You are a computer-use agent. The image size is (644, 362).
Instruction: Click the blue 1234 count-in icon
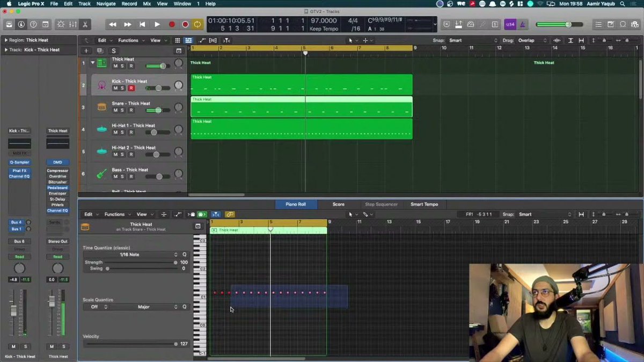tap(509, 24)
